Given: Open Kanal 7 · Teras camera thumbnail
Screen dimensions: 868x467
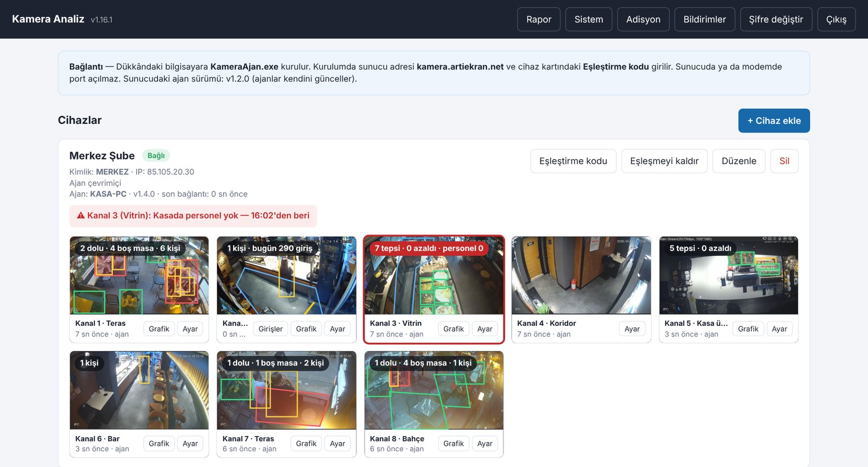Looking at the screenshot, I should click(x=286, y=390).
